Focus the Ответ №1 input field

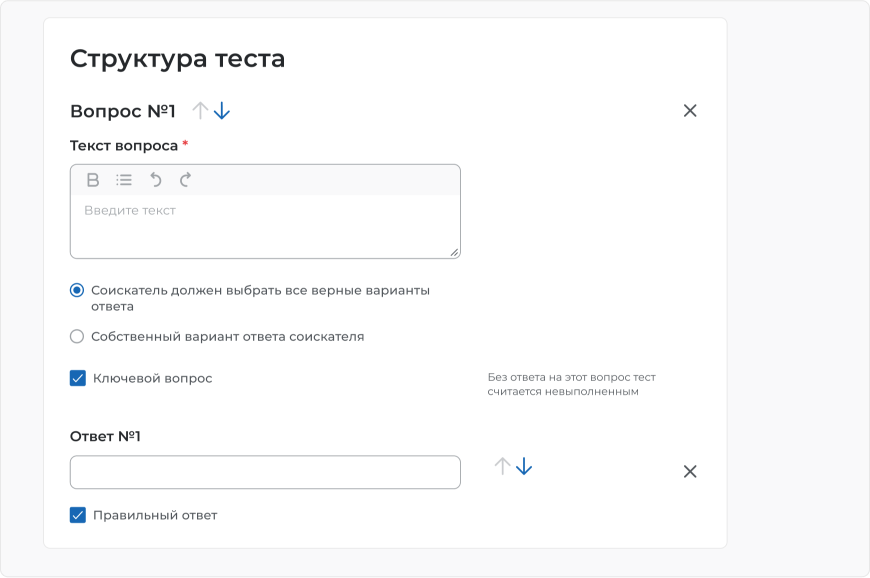tap(265, 472)
